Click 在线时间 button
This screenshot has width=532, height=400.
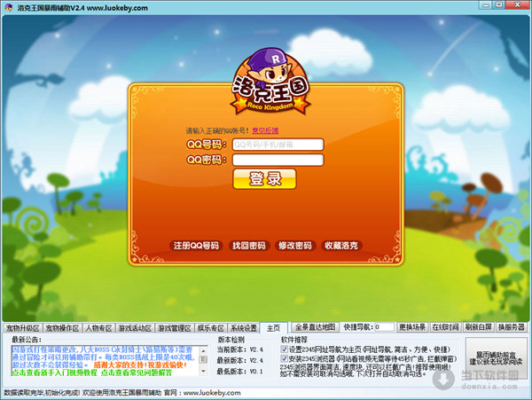tap(445, 327)
